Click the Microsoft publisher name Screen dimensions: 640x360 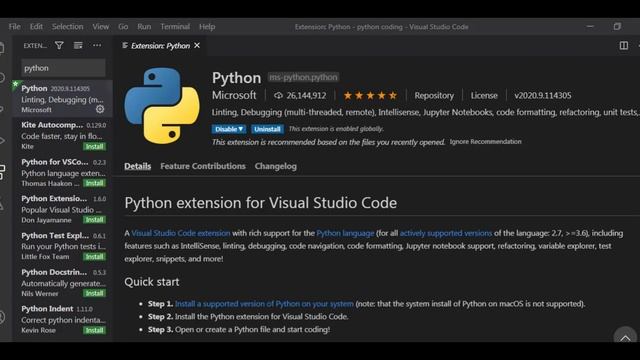234,95
